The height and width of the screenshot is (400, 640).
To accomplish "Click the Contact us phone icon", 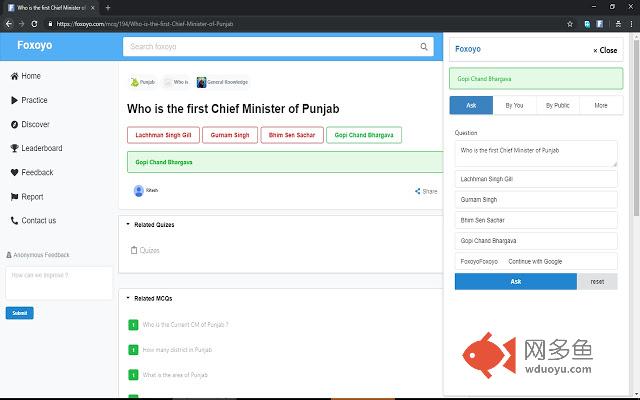I will pyautogui.click(x=14, y=221).
